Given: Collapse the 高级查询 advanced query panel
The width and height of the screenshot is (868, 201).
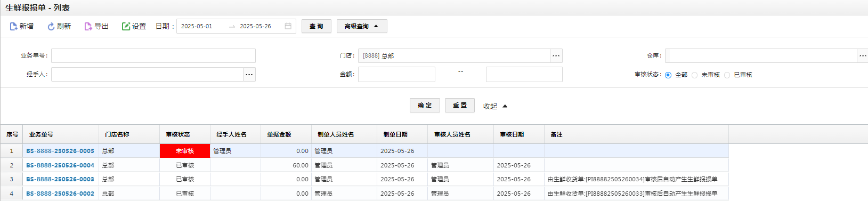Looking at the screenshot, I should pos(362,26).
